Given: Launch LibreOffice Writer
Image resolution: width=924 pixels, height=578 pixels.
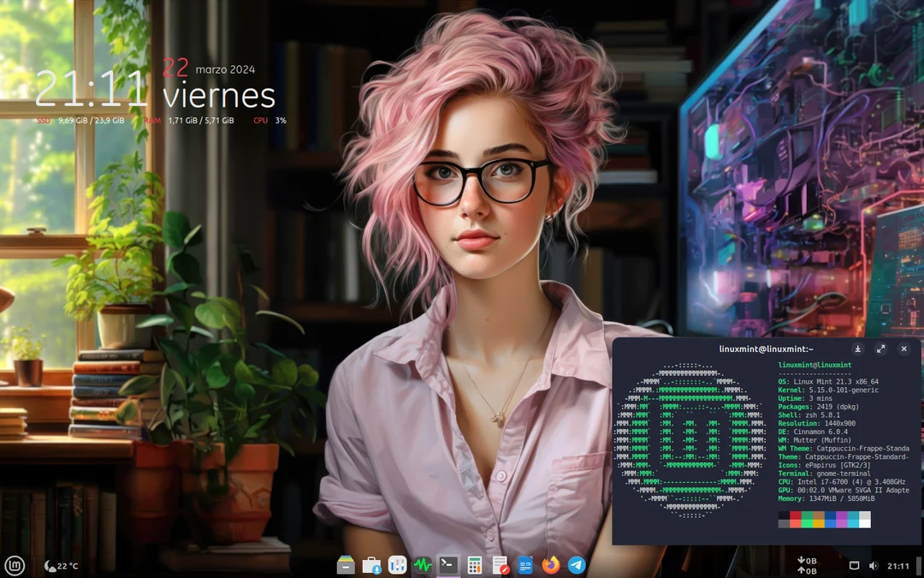Looking at the screenshot, I should (x=524, y=565).
